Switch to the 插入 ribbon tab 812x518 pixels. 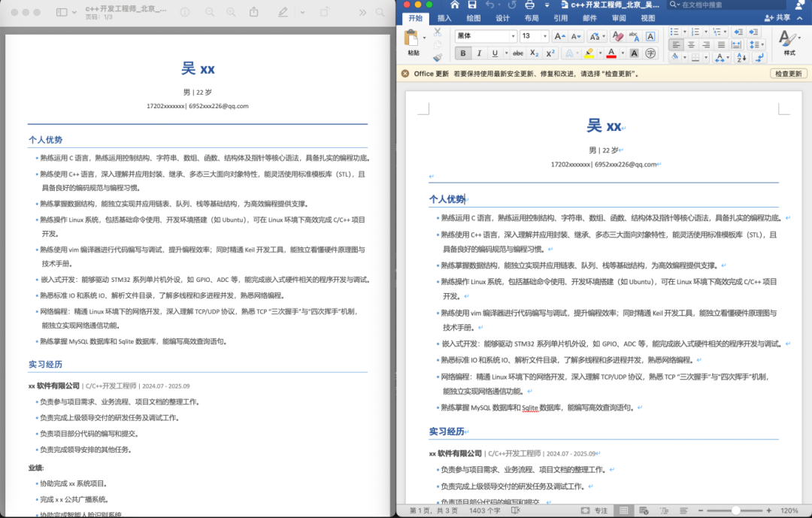444,18
